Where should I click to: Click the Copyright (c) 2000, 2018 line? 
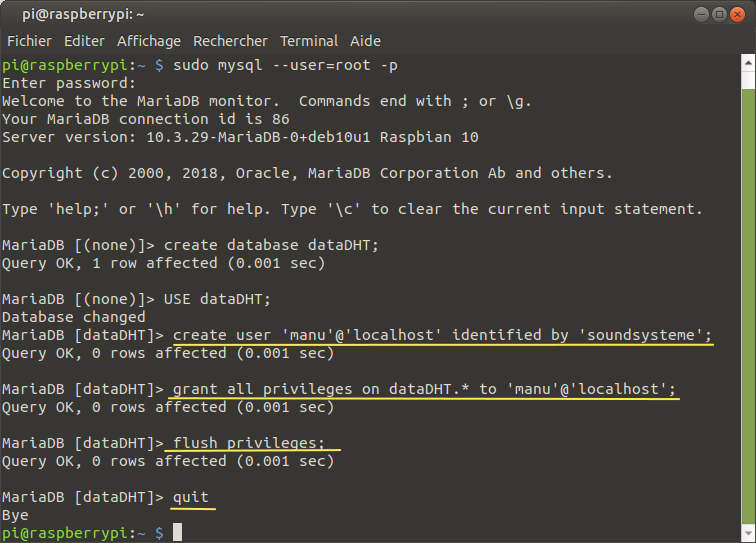point(307,173)
